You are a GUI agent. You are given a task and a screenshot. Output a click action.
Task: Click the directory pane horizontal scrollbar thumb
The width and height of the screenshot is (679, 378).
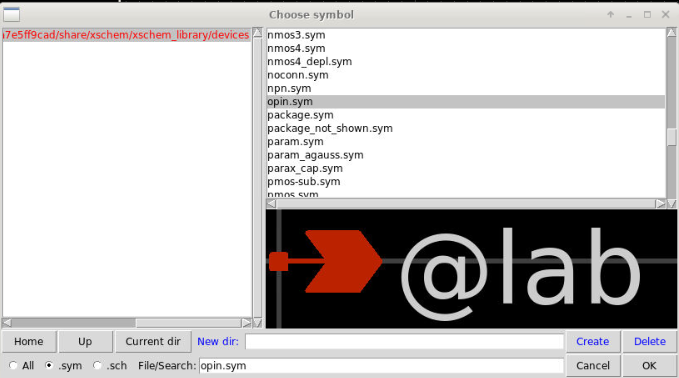[x=188, y=323]
